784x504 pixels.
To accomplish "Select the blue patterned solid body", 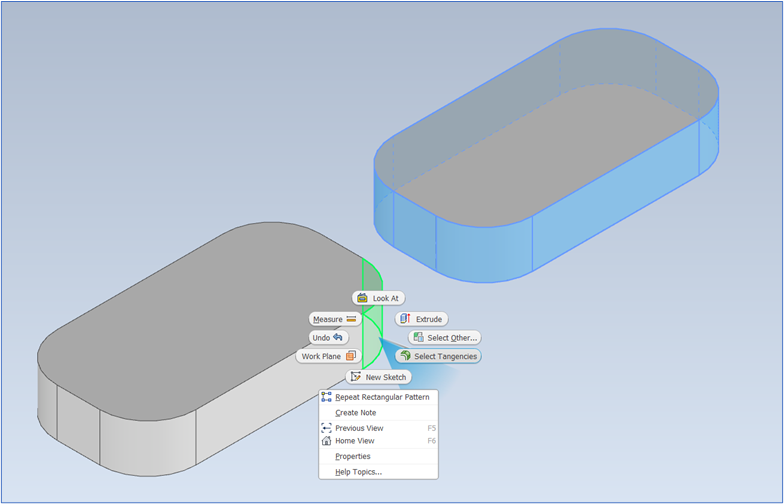I will [546, 156].
